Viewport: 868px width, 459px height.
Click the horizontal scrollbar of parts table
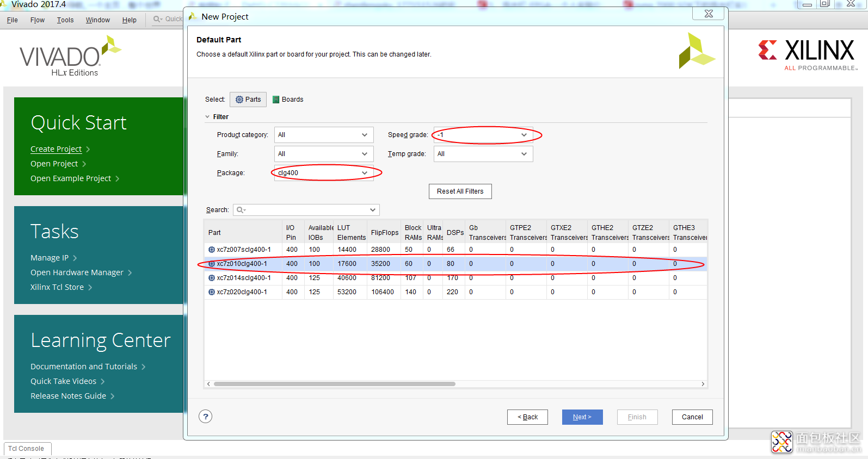[x=335, y=384]
